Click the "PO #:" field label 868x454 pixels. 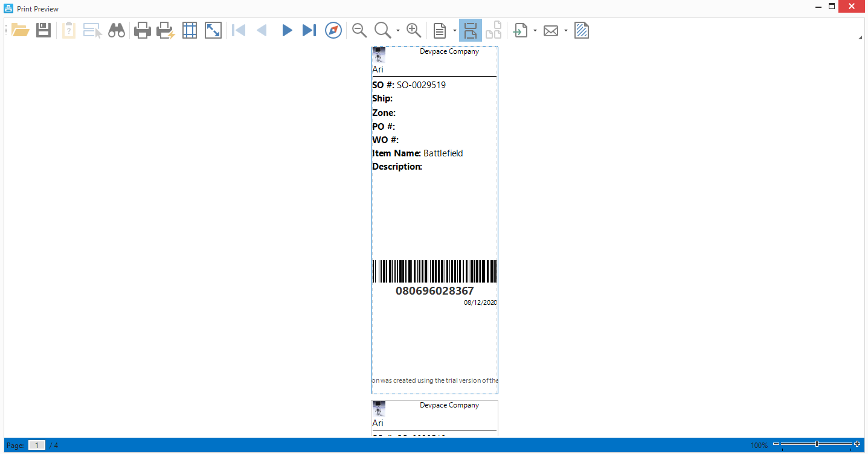tap(384, 127)
